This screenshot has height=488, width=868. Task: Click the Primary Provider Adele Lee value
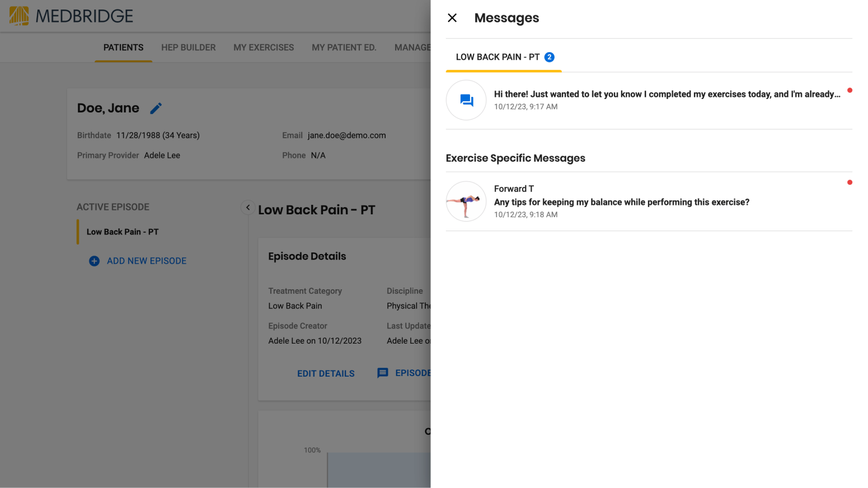point(162,156)
